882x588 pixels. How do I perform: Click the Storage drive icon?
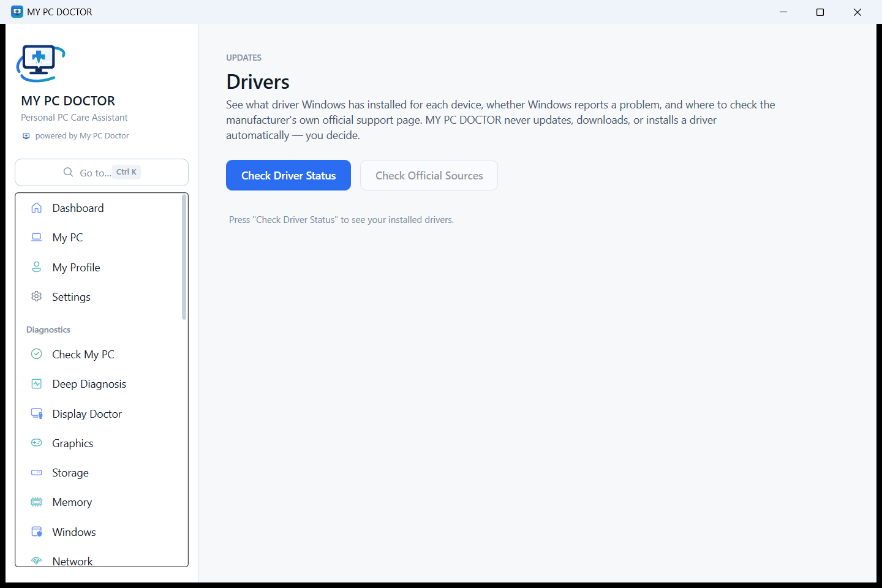37,472
